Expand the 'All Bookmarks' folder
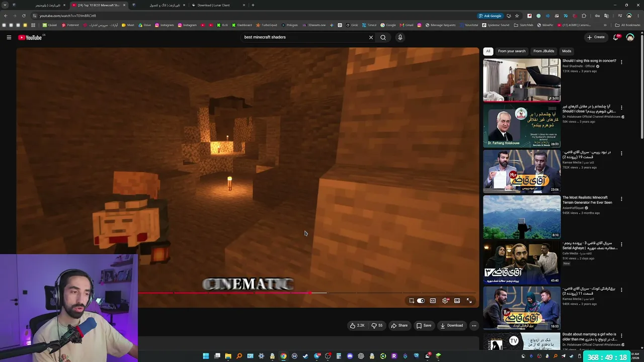This screenshot has width=644, height=362. (628, 25)
